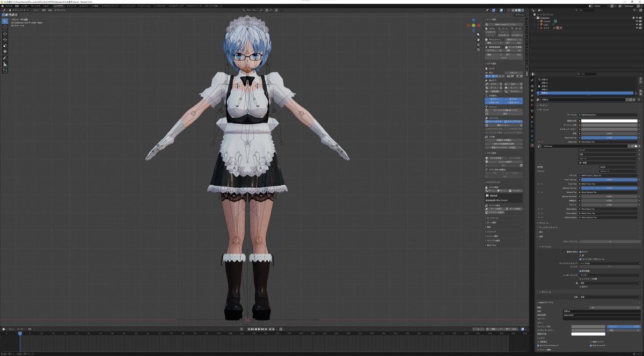
Task: Open the ファイル menu
Action: tap(9, 6)
